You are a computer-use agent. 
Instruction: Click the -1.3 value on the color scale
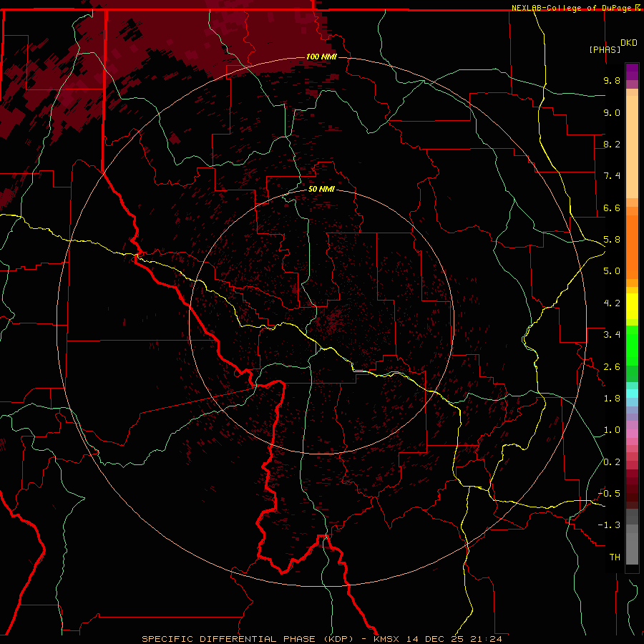tap(609, 525)
